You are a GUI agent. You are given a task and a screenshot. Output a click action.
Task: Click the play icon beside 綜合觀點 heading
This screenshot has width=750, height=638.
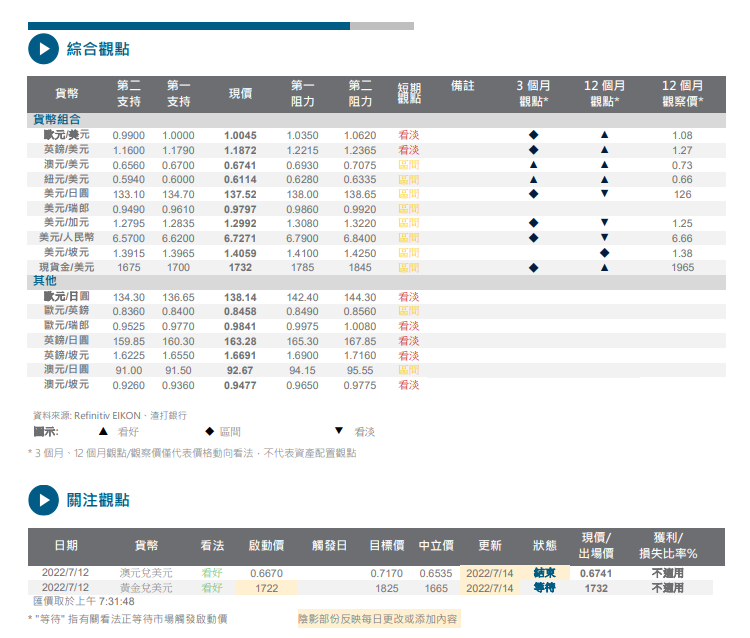(43, 48)
